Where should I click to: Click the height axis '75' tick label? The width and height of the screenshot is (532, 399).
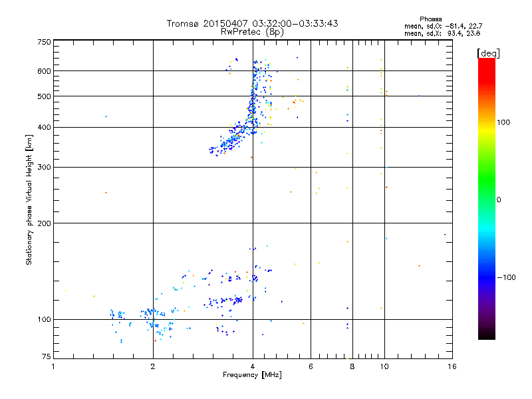[47, 356]
